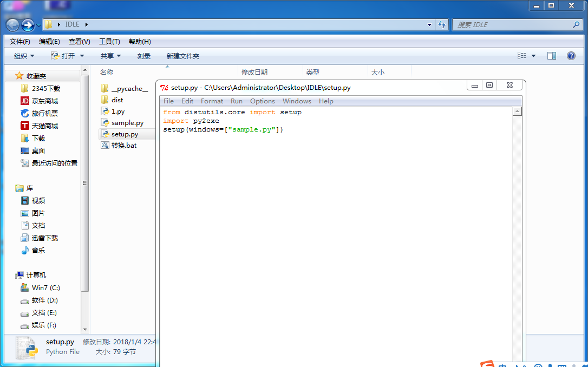The width and height of the screenshot is (588, 367).
Task: Select the 视频 library icon
Action: click(25, 201)
